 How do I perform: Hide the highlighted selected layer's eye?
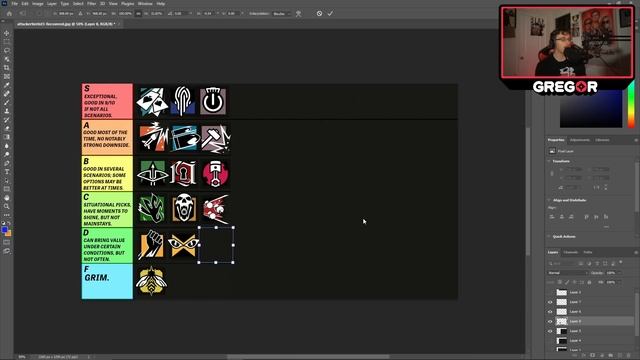[550, 322]
